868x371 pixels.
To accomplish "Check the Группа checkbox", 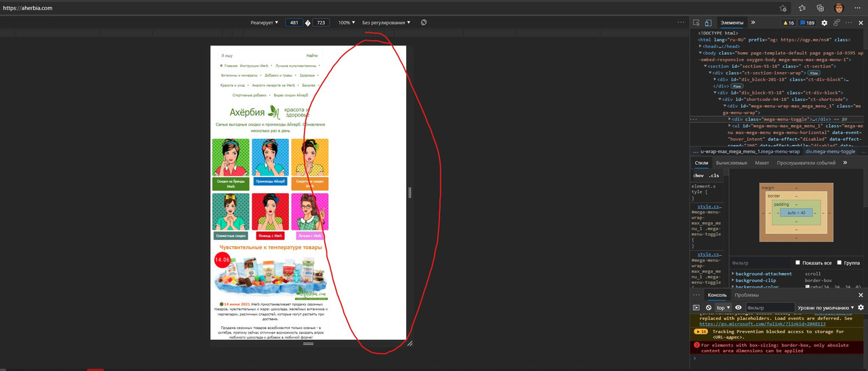I will pyautogui.click(x=840, y=262).
